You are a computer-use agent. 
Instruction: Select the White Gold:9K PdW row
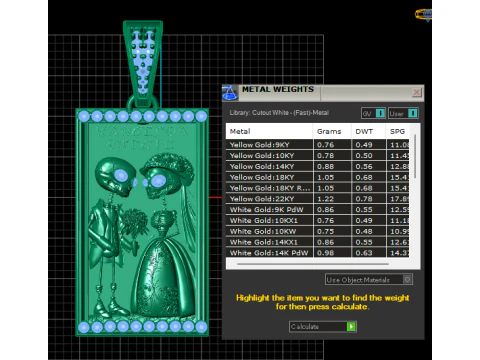318,210
